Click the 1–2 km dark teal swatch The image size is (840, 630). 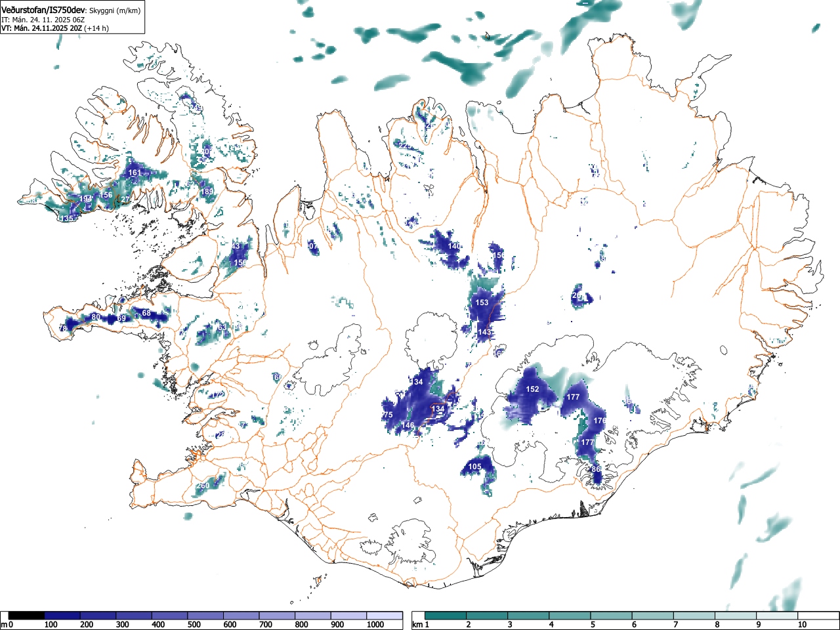[446, 616]
